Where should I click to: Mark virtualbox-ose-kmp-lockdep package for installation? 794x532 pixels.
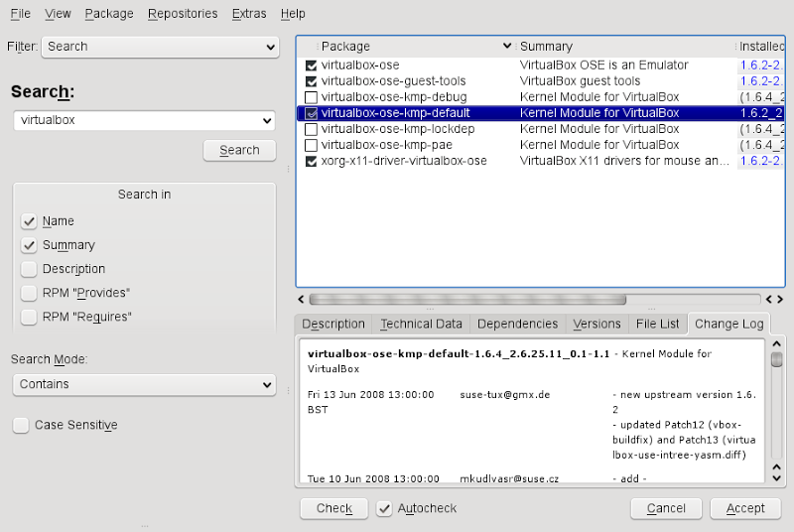tap(312, 129)
